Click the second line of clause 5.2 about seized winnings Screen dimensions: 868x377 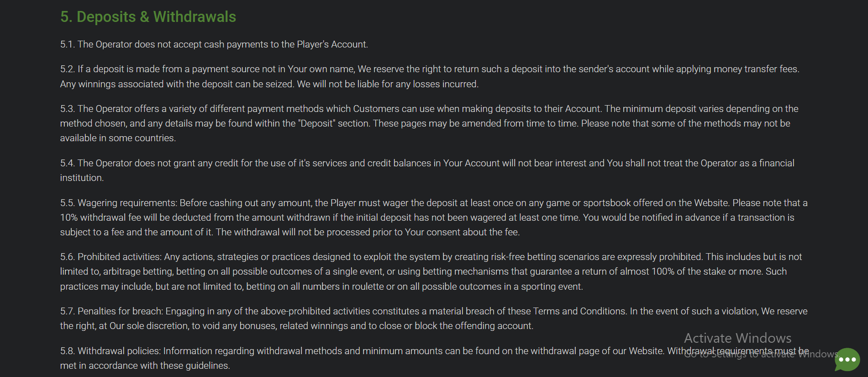click(x=269, y=84)
